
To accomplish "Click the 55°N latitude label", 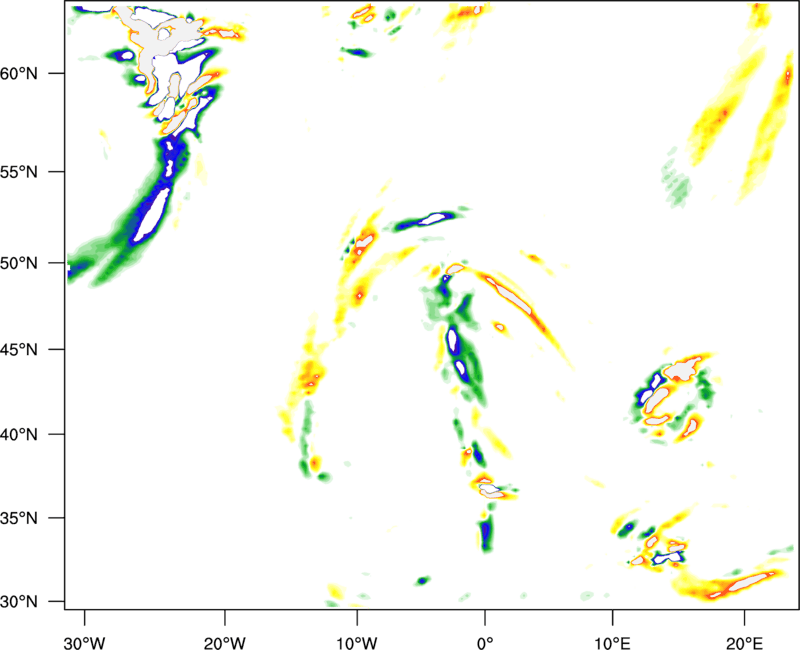I will click(19, 172).
